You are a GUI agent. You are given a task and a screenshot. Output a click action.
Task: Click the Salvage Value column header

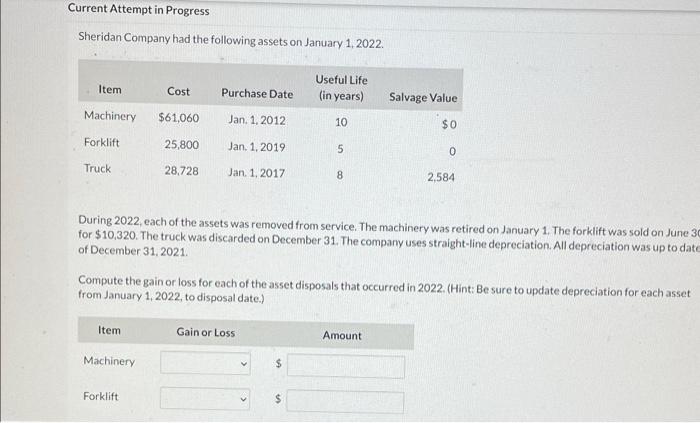pyautogui.click(x=423, y=97)
